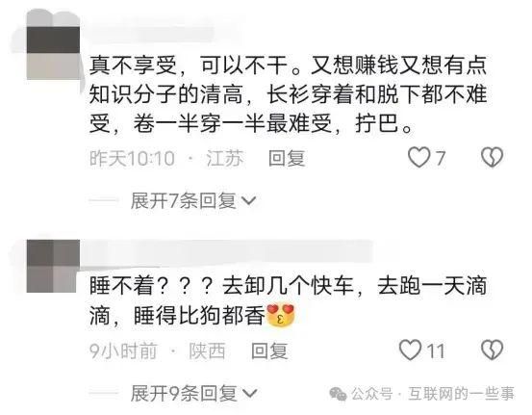Click chevron next to 展开9条回复

click(248, 394)
